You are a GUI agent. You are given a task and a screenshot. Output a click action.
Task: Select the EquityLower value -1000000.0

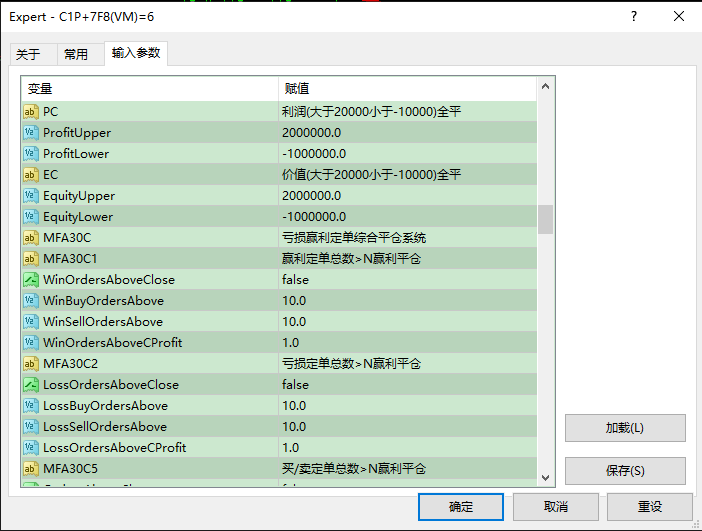[x=314, y=217]
